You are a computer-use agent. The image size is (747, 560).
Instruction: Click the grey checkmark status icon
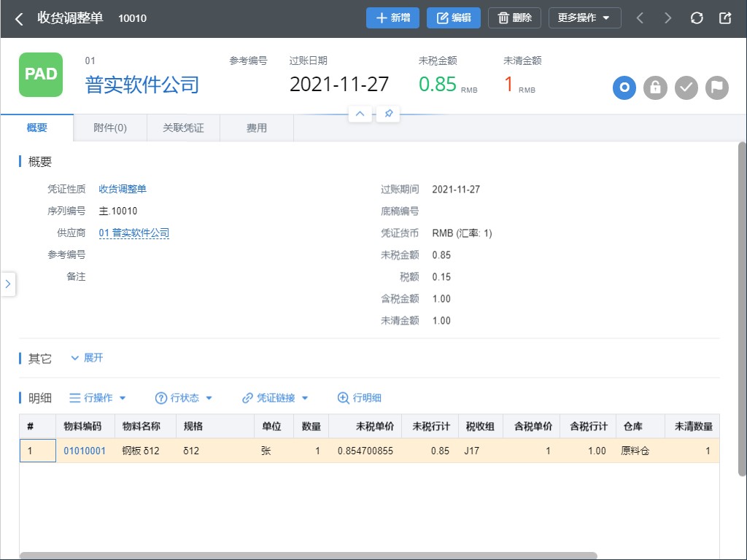click(686, 88)
